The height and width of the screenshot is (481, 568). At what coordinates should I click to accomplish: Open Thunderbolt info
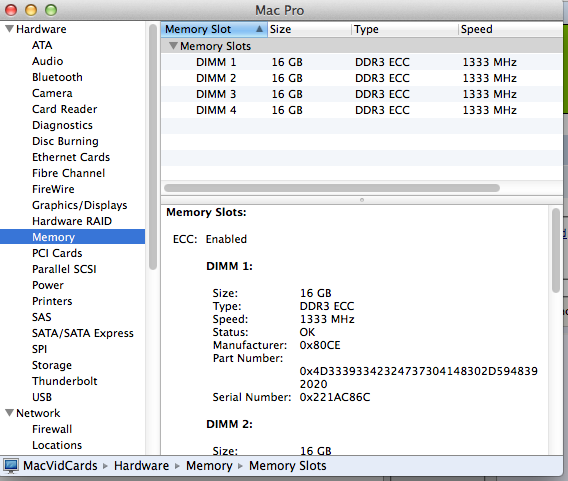(64, 381)
